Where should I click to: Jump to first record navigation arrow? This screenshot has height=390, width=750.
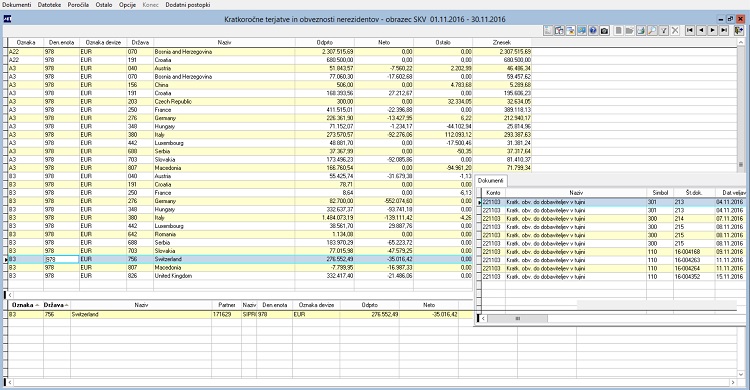pyautogui.click(x=690, y=30)
